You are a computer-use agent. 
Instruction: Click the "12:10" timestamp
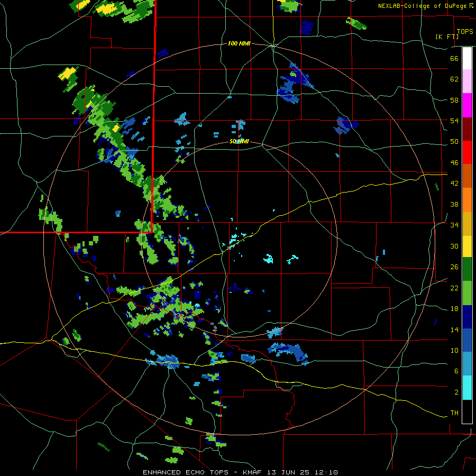326,472
